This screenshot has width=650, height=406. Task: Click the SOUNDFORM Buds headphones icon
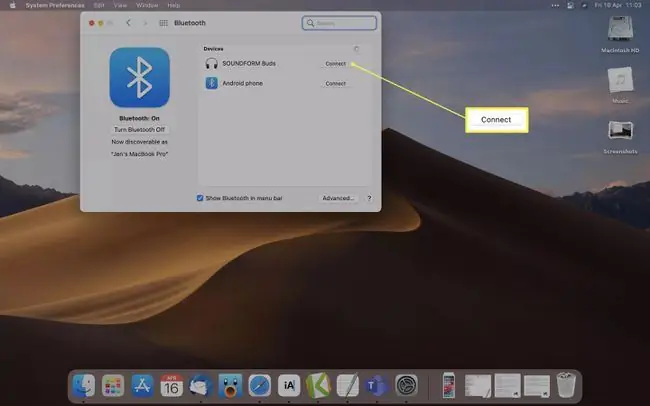[211, 63]
